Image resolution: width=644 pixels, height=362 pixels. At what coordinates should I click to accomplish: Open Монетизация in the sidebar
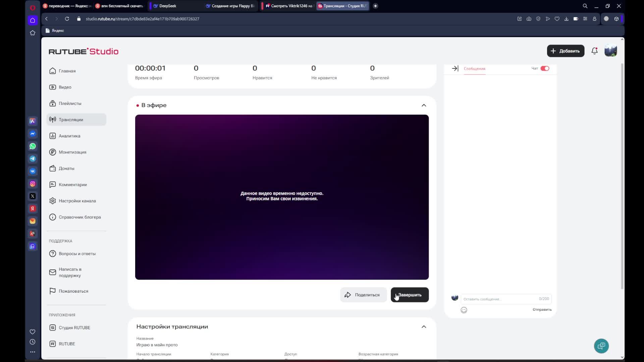72,152
